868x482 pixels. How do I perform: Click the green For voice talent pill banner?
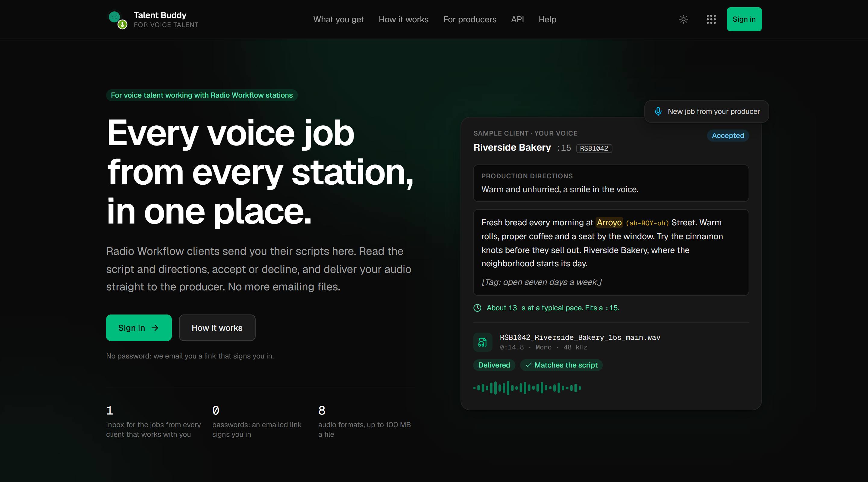tap(202, 95)
